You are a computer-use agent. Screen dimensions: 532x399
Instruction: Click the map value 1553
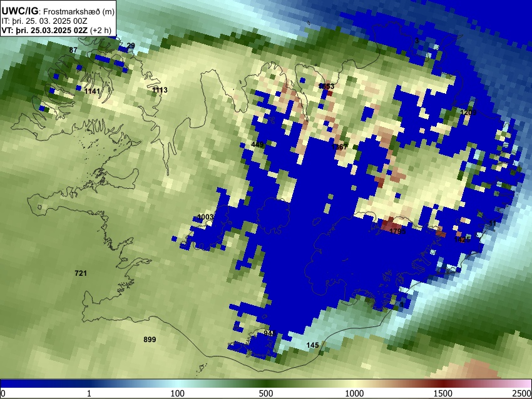pyautogui.click(x=326, y=86)
